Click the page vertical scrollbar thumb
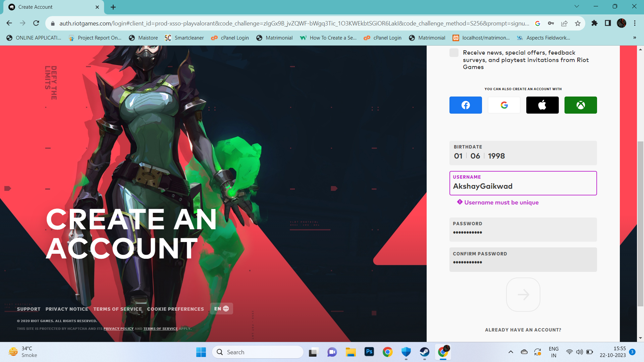This screenshot has width=644, height=362. 640,224
